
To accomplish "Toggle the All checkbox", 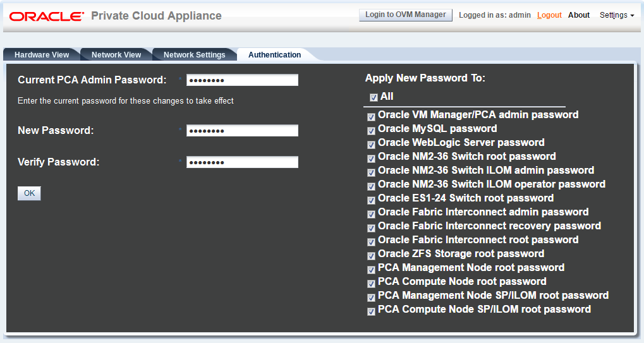I will click(374, 97).
